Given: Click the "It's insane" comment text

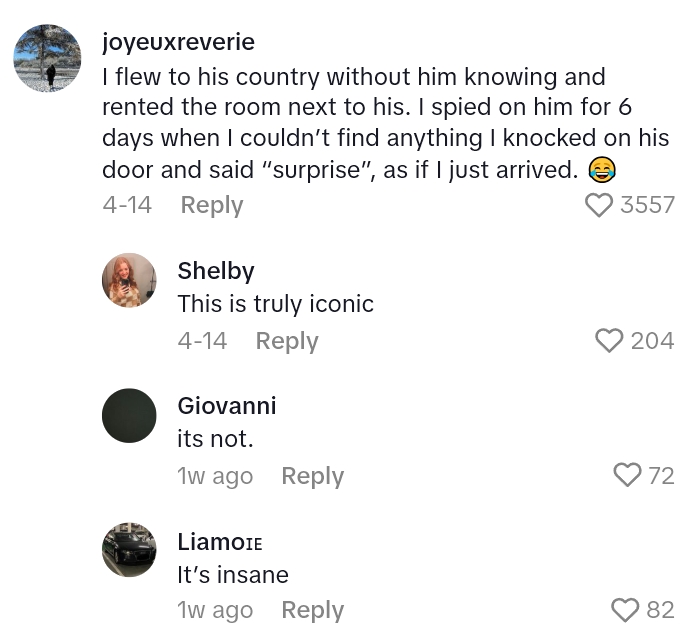Looking at the screenshot, I should click(x=233, y=575).
